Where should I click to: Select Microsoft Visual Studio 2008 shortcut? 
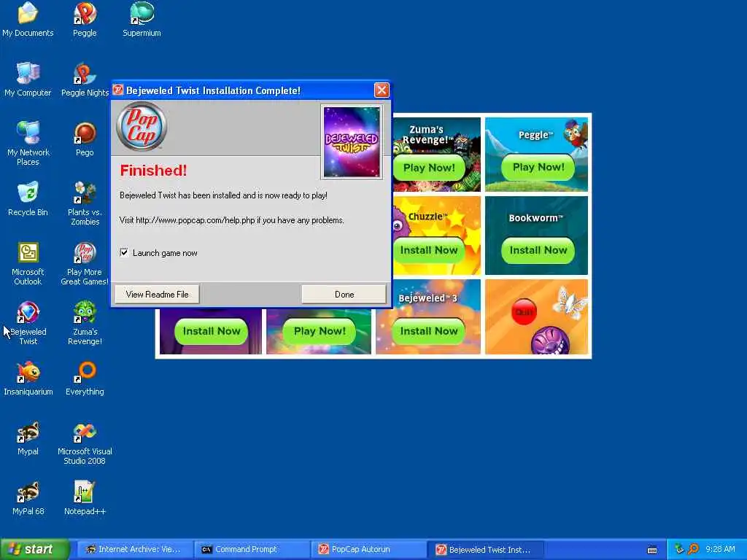click(x=85, y=443)
